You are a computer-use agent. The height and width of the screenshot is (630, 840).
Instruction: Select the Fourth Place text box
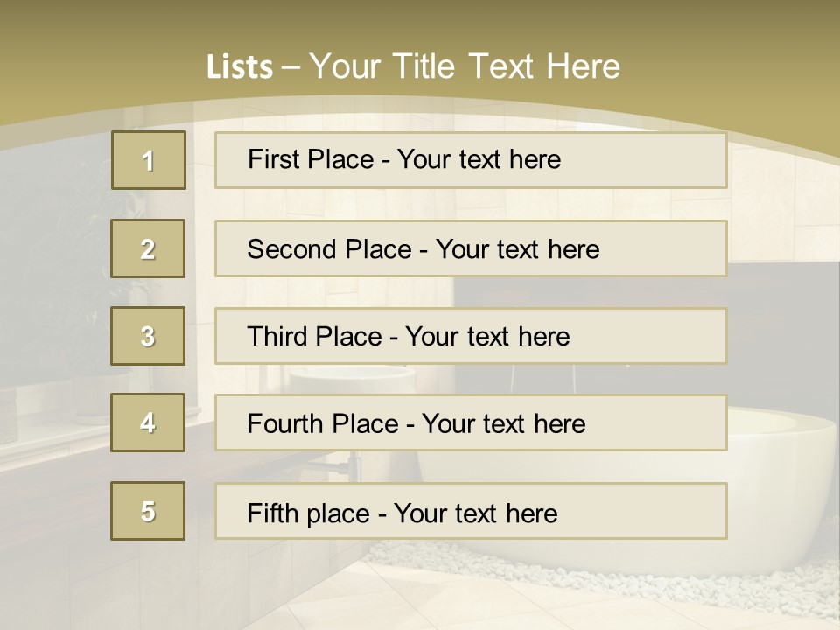[471, 423]
